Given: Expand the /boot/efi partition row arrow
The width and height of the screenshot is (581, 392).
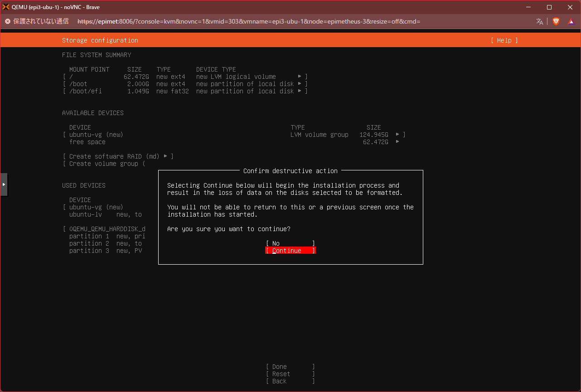Looking at the screenshot, I should [x=300, y=91].
